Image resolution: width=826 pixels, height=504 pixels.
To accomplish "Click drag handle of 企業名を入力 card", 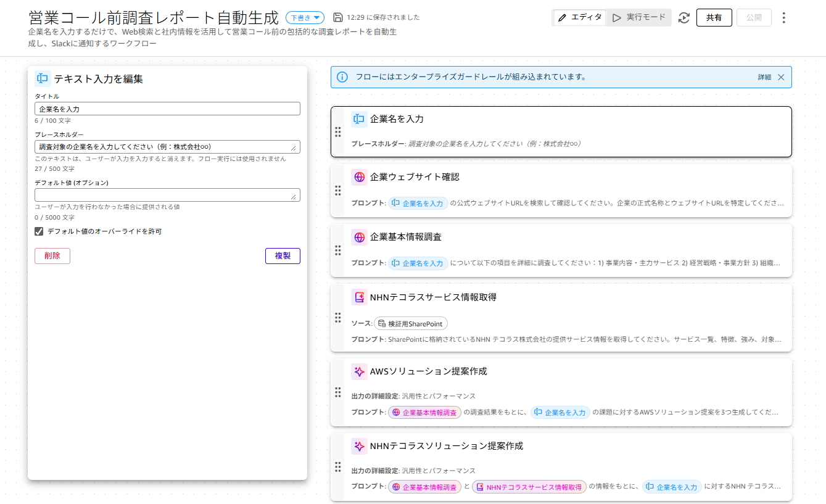I will pos(337,132).
